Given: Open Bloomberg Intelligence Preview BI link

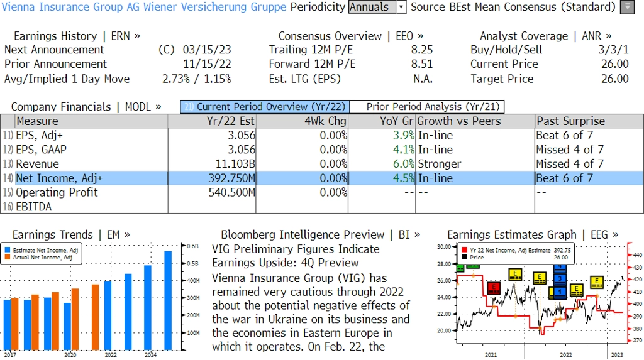Looking at the screenshot, I should click(x=321, y=235).
